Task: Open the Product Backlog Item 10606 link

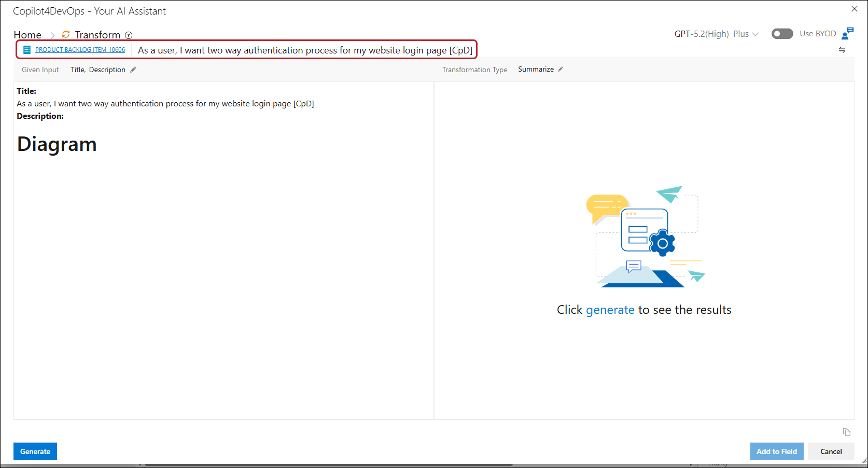Action: [80, 50]
